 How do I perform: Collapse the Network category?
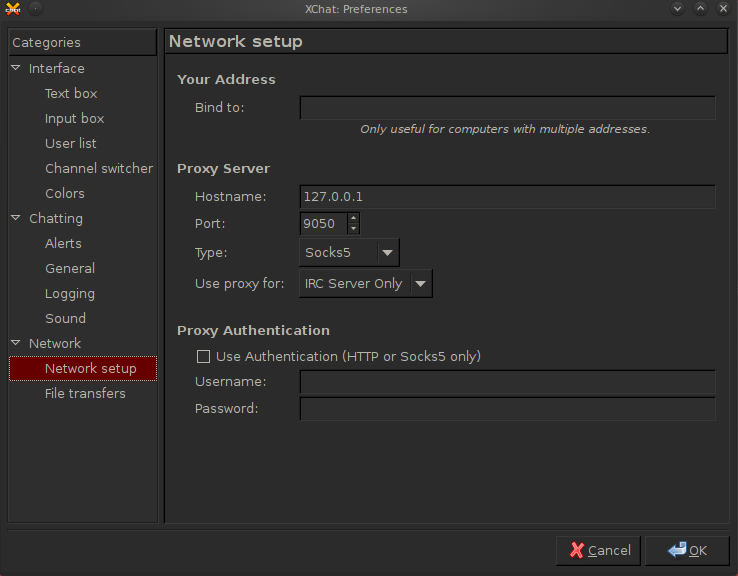click(16, 343)
